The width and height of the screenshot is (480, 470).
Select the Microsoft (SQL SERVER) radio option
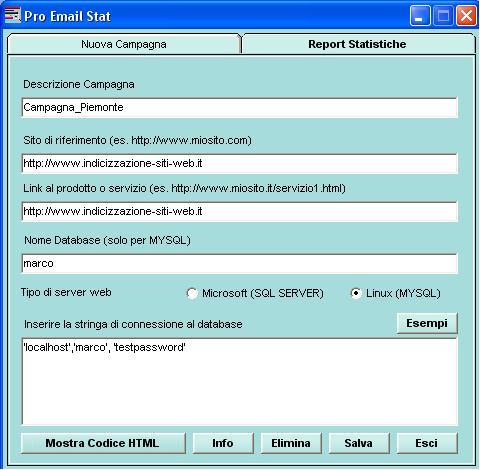pyautogui.click(x=192, y=293)
